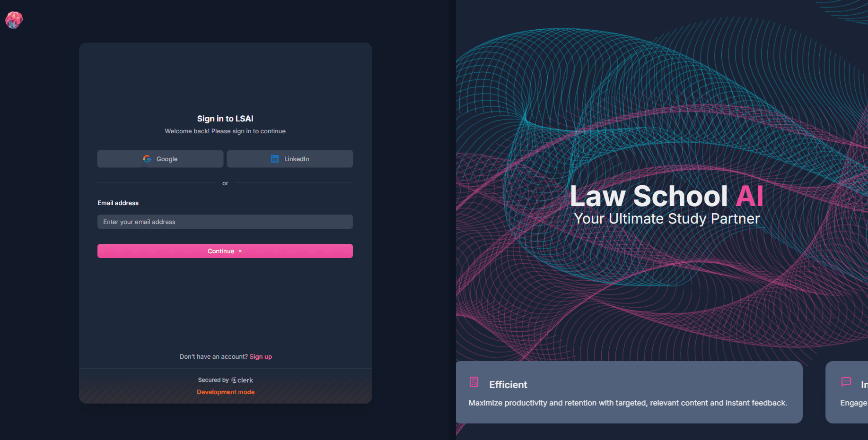Click the pink icon beside Efficient
Image resolution: width=868 pixels, height=440 pixels.
coord(474,382)
